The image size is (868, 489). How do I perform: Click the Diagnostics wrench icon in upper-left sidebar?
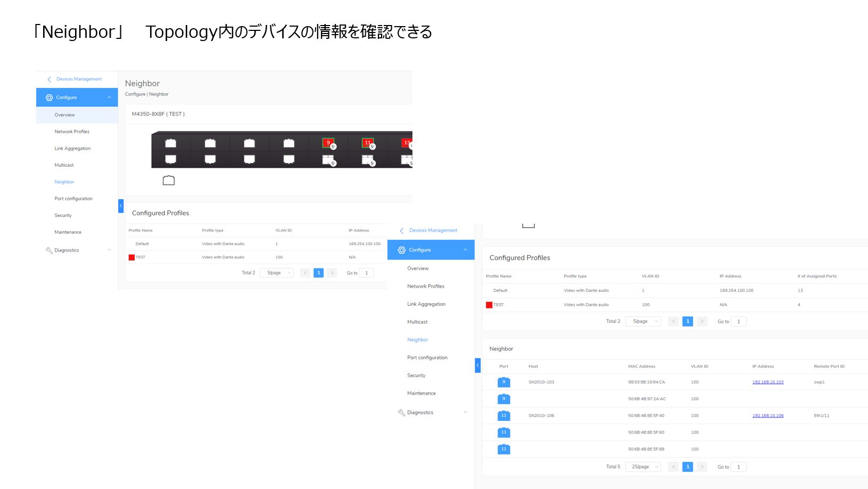click(49, 250)
